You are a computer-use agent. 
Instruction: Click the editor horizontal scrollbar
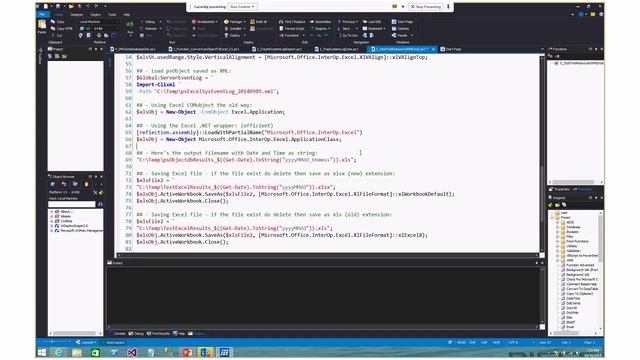pyautogui.click(x=327, y=256)
